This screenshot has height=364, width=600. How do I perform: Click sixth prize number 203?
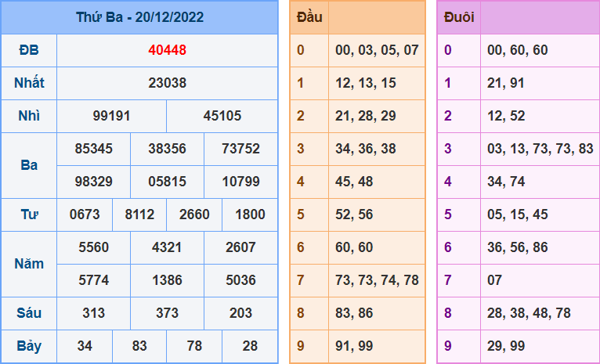(x=240, y=313)
